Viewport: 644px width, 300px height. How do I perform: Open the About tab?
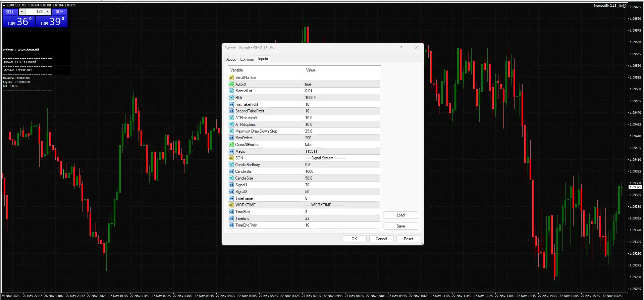(231, 59)
